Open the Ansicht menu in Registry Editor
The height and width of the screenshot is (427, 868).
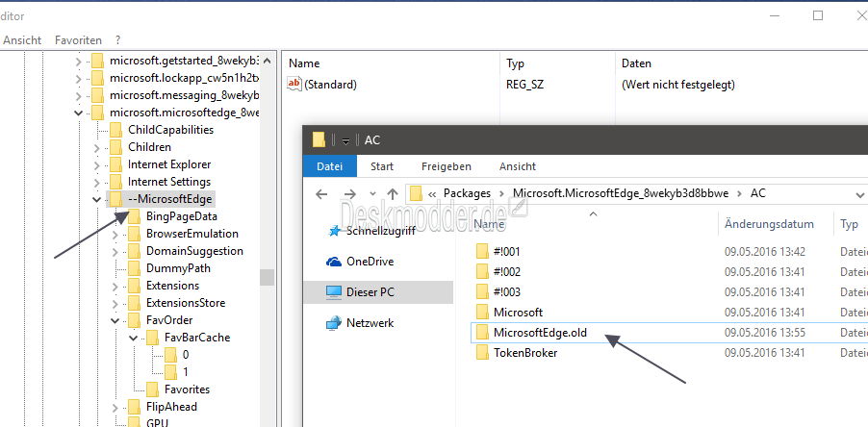point(22,40)
